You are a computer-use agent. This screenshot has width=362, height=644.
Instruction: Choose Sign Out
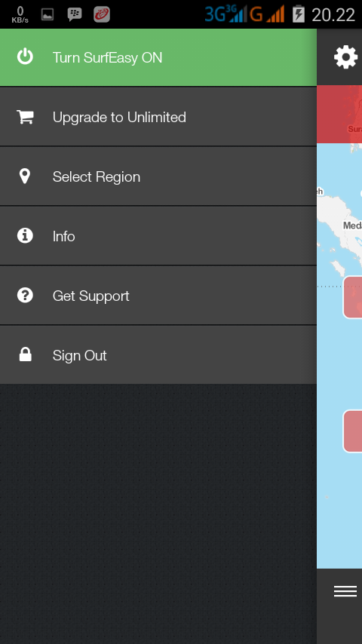coord(158,355)
